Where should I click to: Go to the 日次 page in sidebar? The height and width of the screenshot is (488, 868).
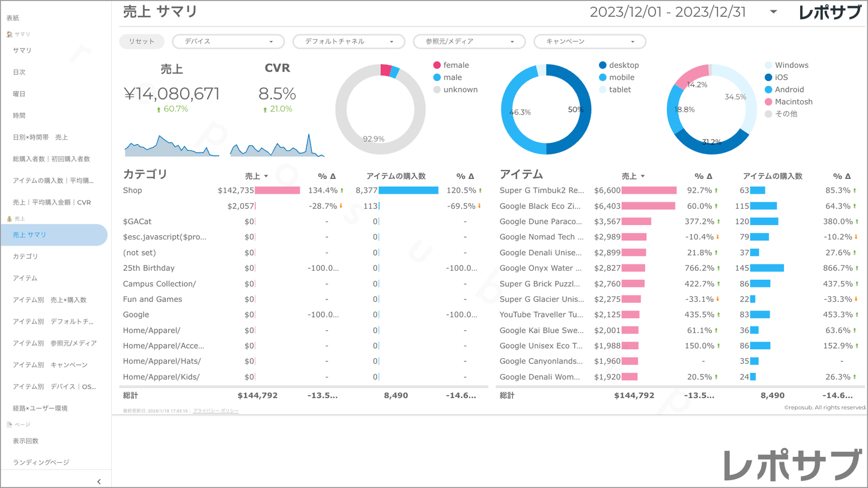[x=19, y=72]
